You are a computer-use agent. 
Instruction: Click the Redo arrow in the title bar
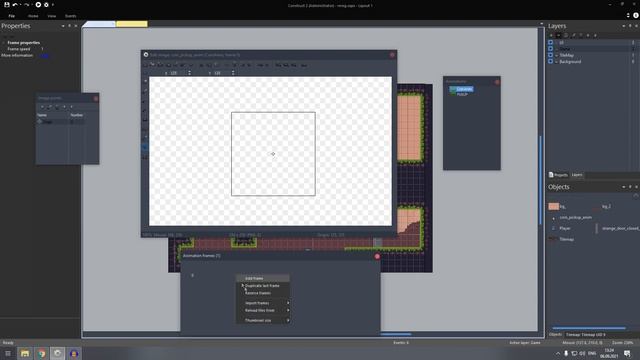[x=26, y=4]
